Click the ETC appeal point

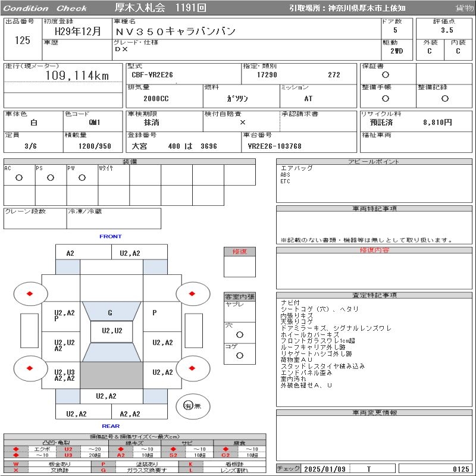point(285,181)
